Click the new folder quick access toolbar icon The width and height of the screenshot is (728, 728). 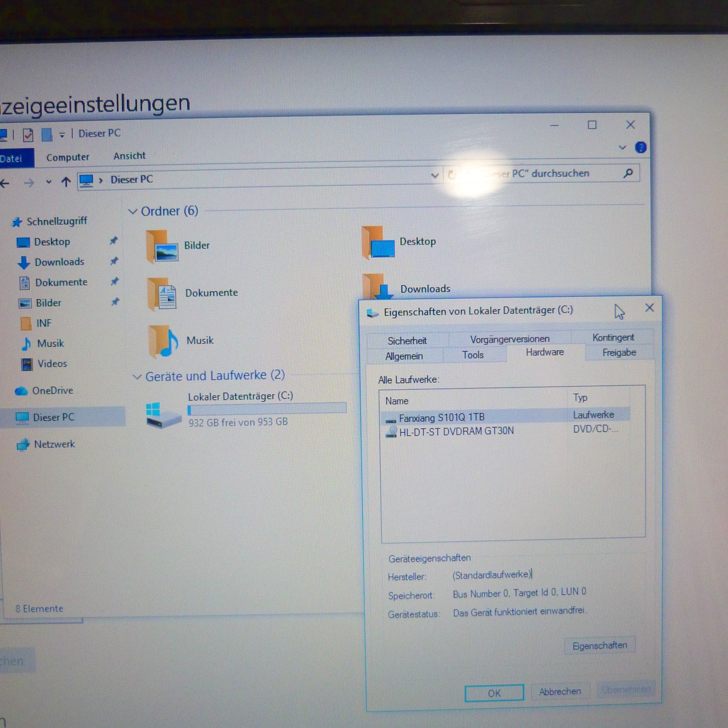click(47, 135)
